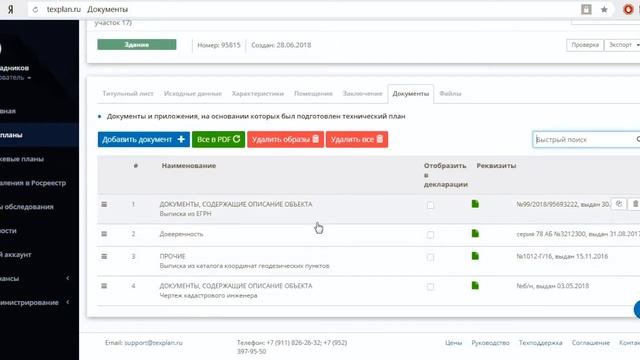Switch to the Титульный лист tab
Screen dimensions: 640x360
point(128,93)
